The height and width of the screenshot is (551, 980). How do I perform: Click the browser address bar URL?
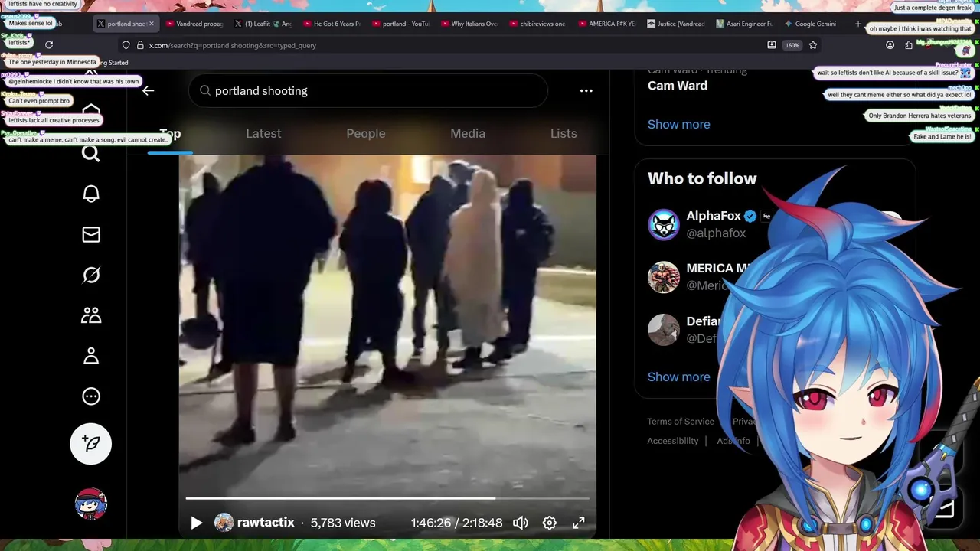pos(233,45)
